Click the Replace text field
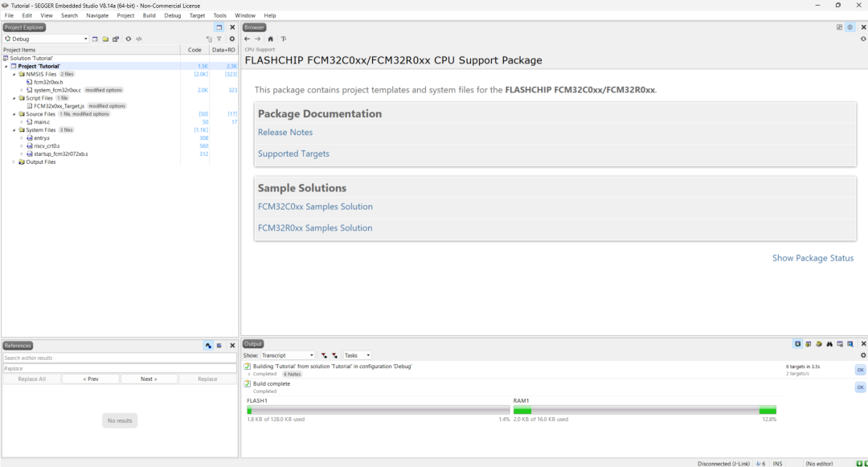This screenshot has height=467, width=868. click(x=120, y=368)
